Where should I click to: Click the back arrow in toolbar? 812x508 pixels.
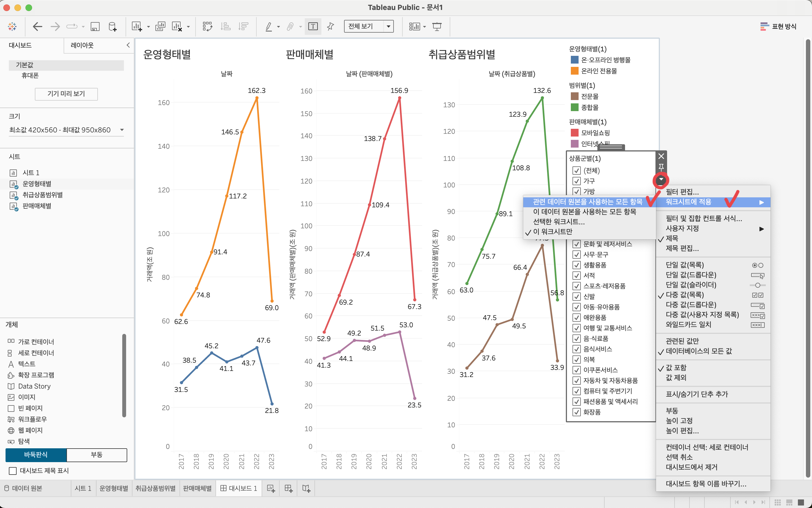coord(37,27)
